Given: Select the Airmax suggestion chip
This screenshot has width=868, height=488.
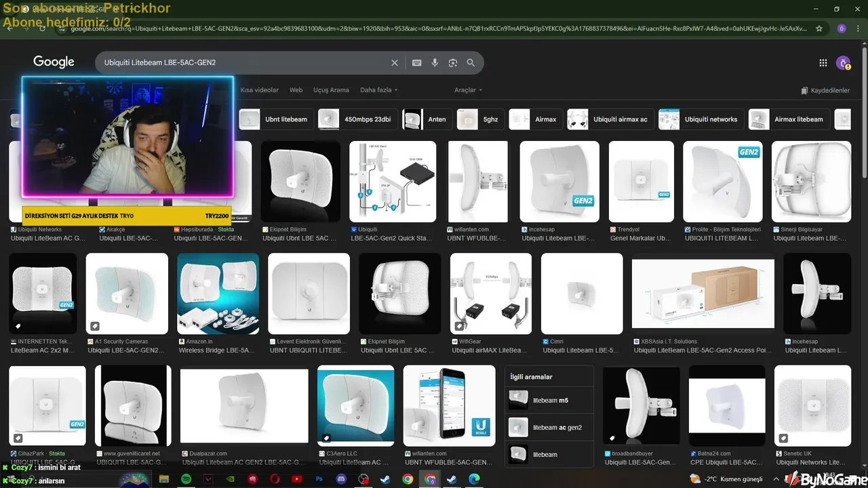Looking at the screenshot, I should (536, 119).
